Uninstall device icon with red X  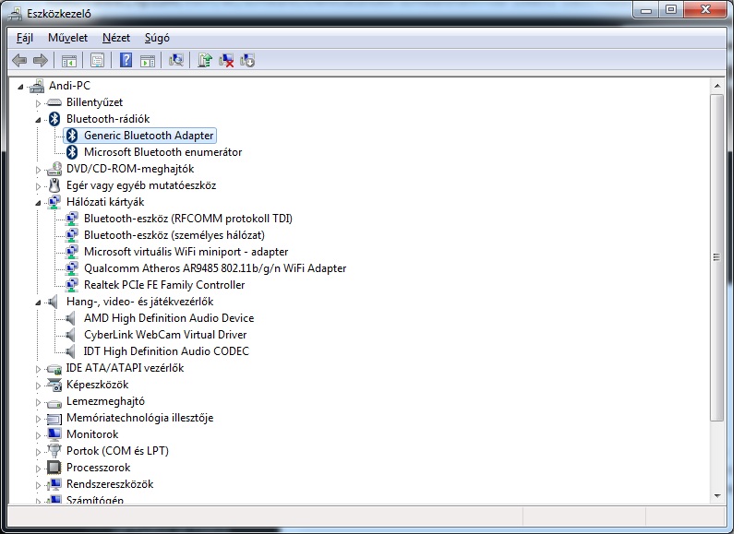226,60
